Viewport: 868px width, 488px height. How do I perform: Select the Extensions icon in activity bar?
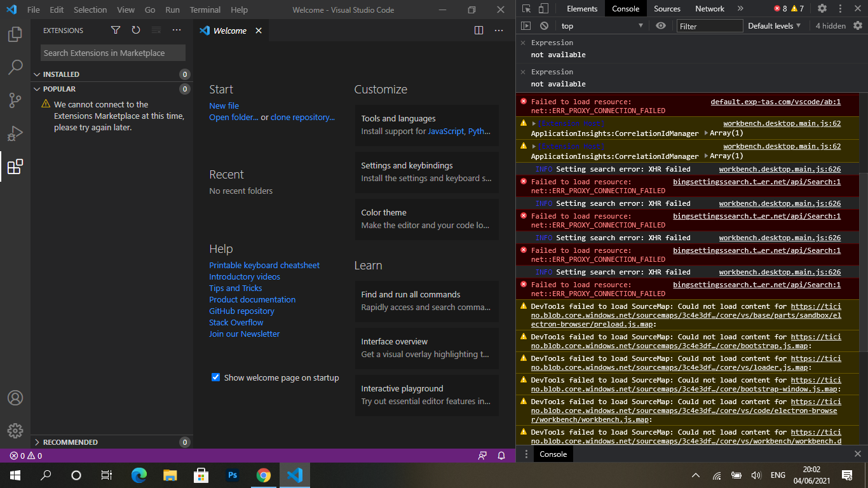[15, 166]
